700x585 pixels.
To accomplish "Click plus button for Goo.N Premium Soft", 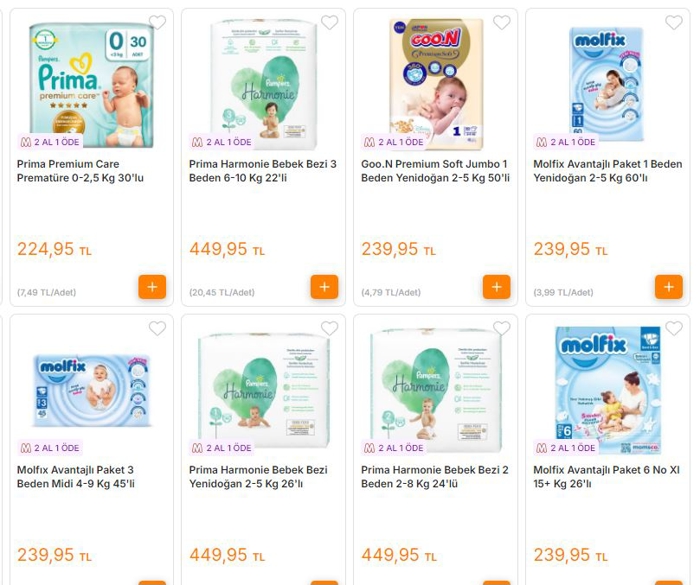I will 496,287.
